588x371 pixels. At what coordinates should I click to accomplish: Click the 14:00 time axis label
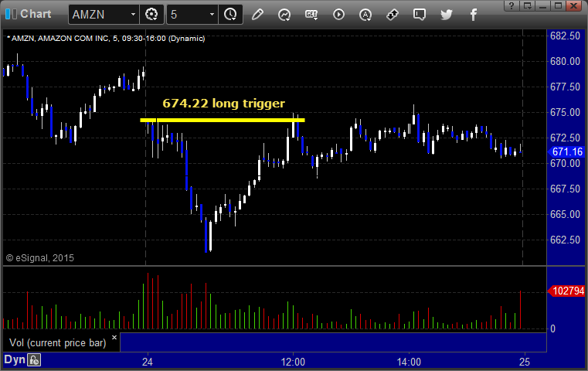click(x=409, y=362)
